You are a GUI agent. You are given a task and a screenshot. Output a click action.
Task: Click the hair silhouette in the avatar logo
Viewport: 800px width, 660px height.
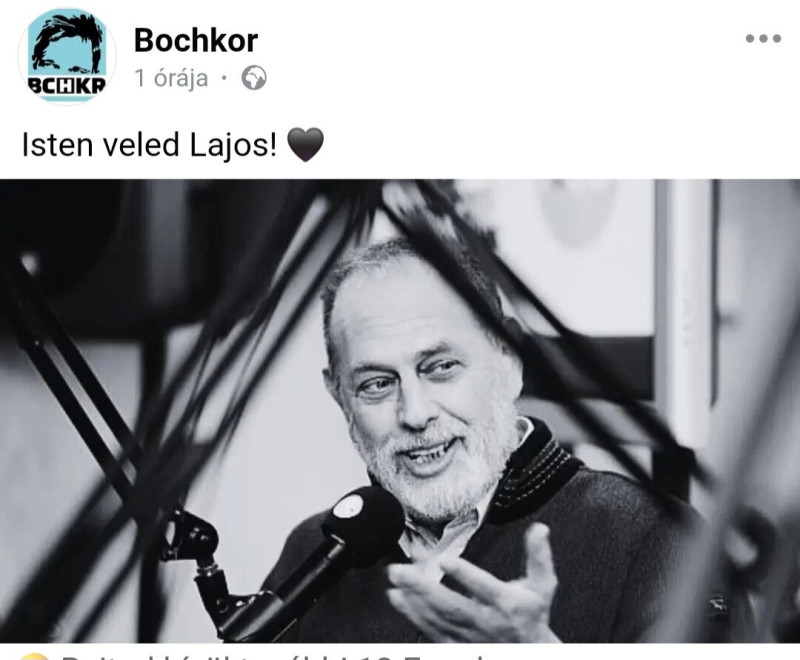point(66,43)
